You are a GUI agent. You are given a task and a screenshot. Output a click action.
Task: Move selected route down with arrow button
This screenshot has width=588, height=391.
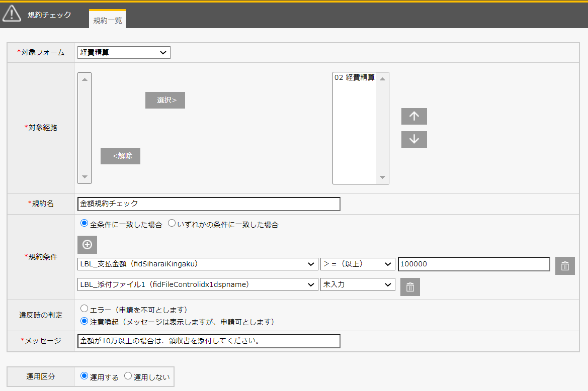coord(414,139)
